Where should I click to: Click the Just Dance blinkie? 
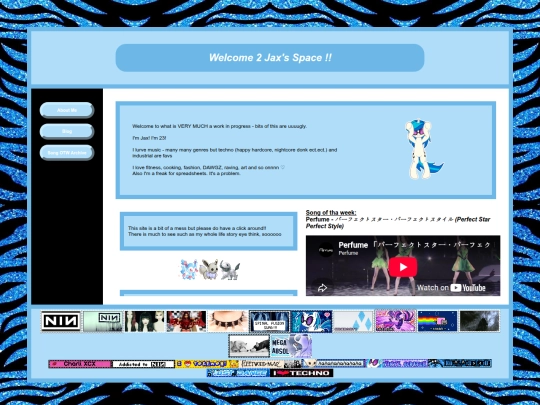238,373
